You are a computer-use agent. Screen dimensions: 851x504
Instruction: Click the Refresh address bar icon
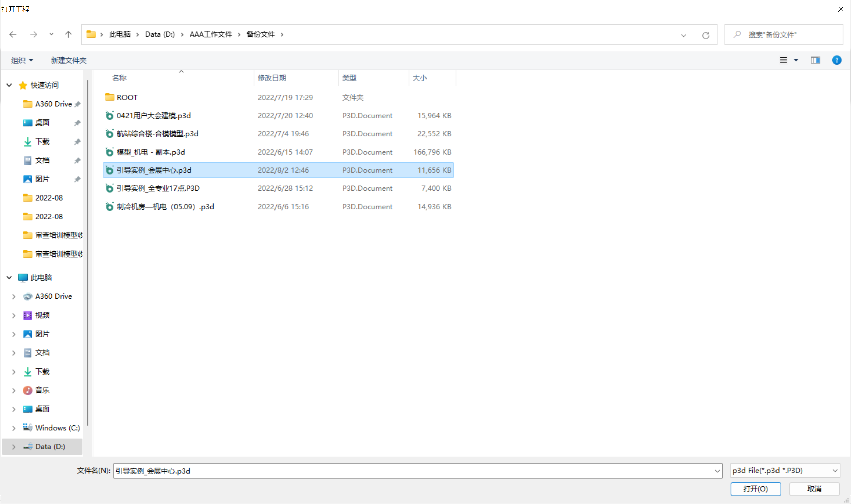706,35
